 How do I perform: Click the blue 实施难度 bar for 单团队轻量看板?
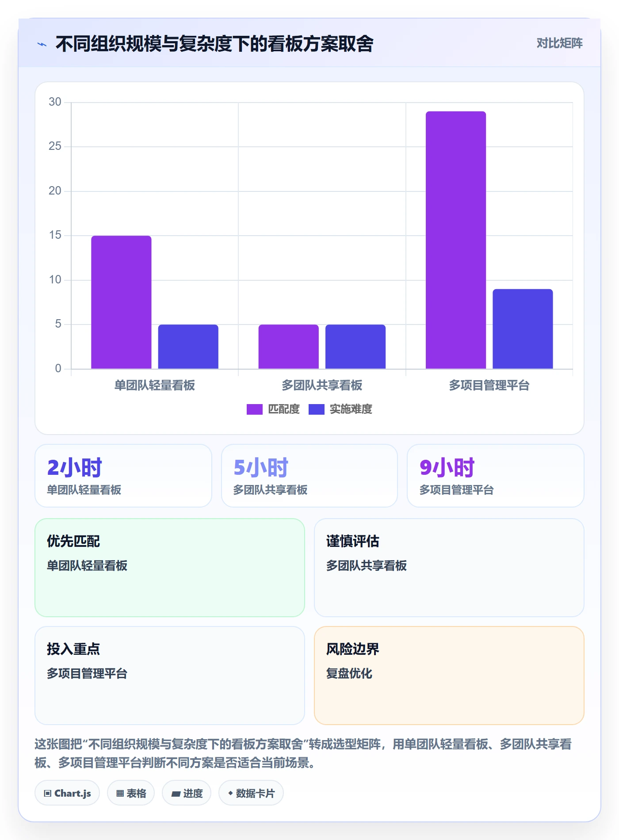point(188,347)
